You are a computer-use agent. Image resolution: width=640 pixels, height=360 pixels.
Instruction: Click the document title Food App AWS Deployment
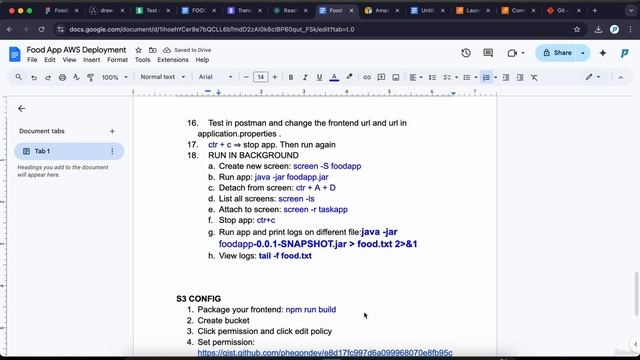(x=76, y=50)
